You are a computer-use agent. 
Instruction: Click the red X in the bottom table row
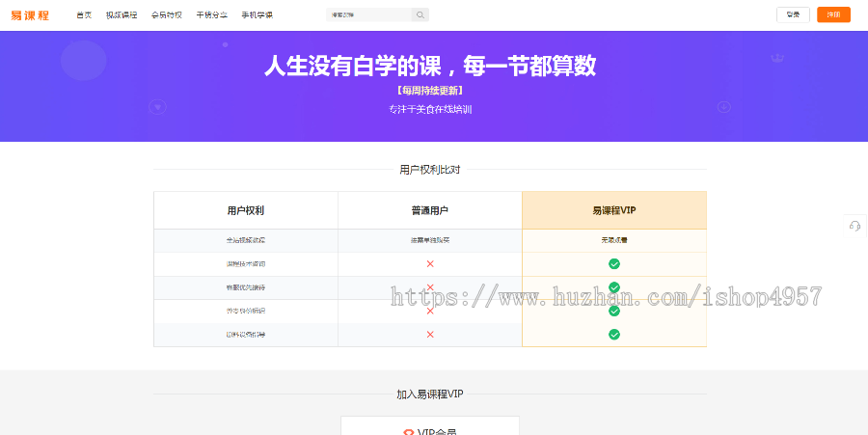click(x=430, y=335)
